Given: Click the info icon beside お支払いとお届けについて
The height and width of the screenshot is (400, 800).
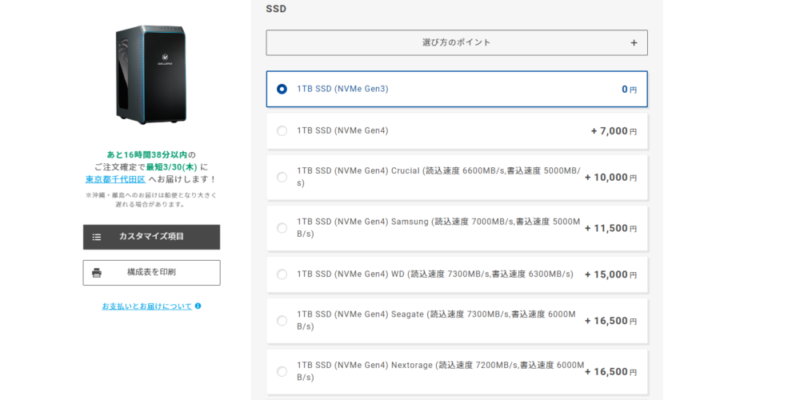Looking at the screenshot, I should 198,306.
